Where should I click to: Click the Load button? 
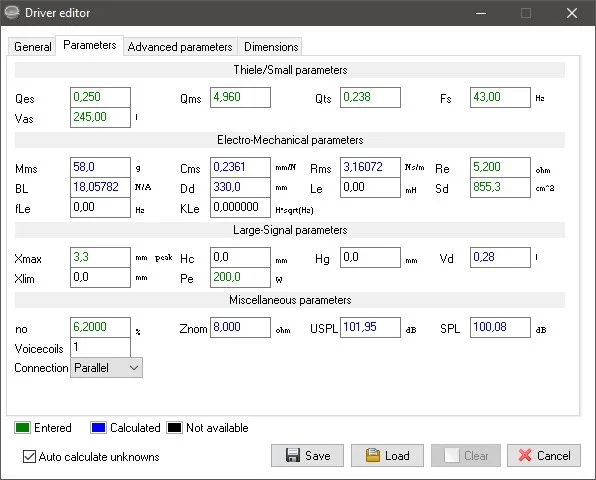(387, 455)
